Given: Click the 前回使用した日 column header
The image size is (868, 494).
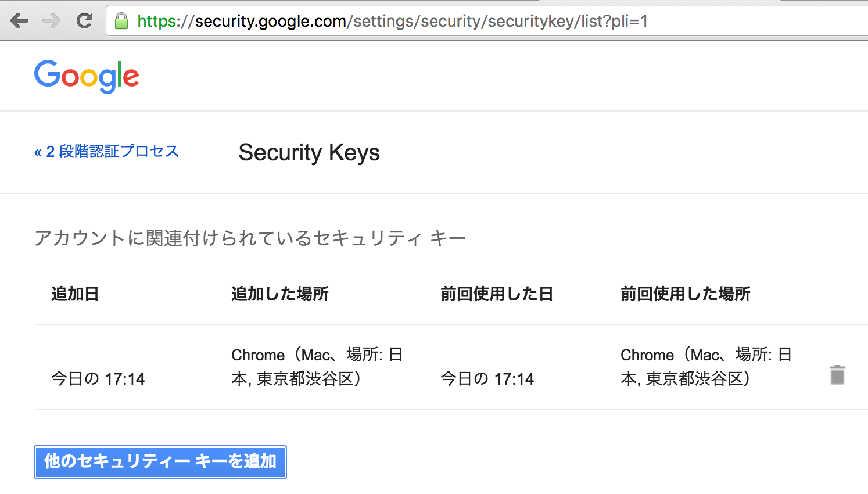Looking at the screenshot, I should point(497,294).
